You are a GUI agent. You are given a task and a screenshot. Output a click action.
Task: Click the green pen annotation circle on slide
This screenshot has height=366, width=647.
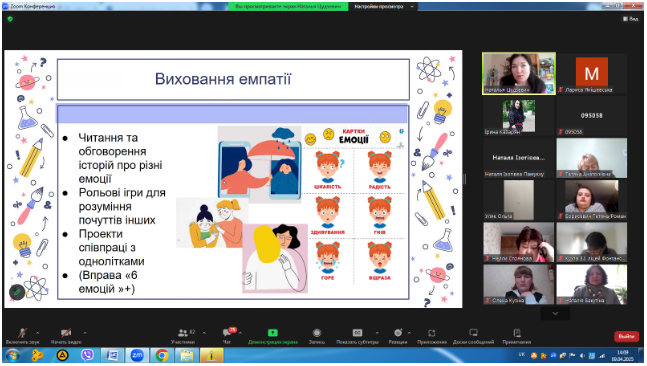pos(17,292)
